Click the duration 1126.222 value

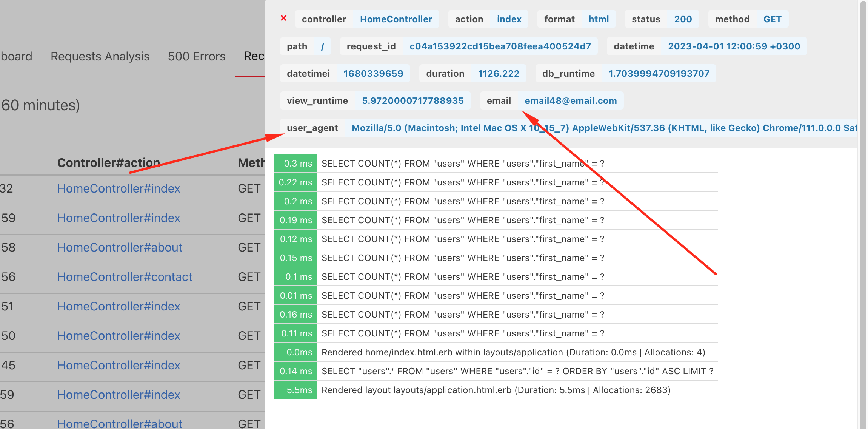pyautogui.click(x=499, y=74)
